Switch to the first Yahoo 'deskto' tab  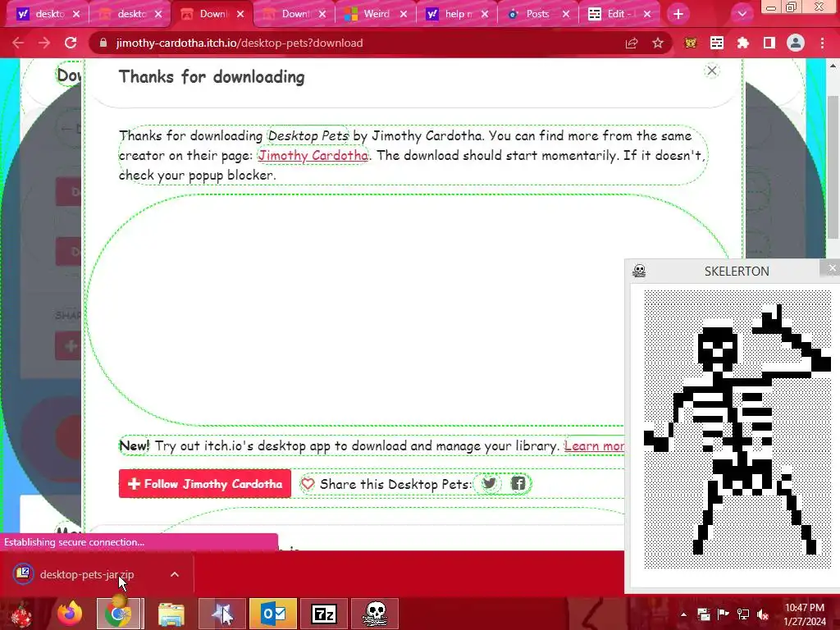pyautogui.click(x=48, y=15)
